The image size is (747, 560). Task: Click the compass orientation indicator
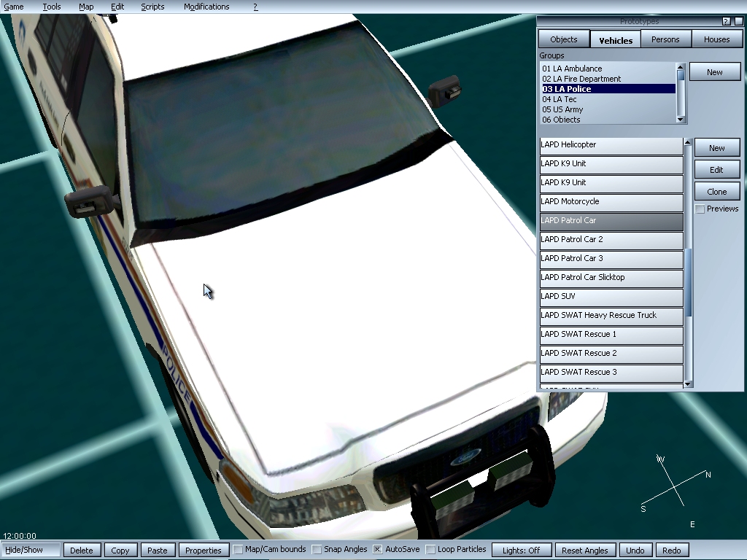pyautogui.click(x=676, y=491)
